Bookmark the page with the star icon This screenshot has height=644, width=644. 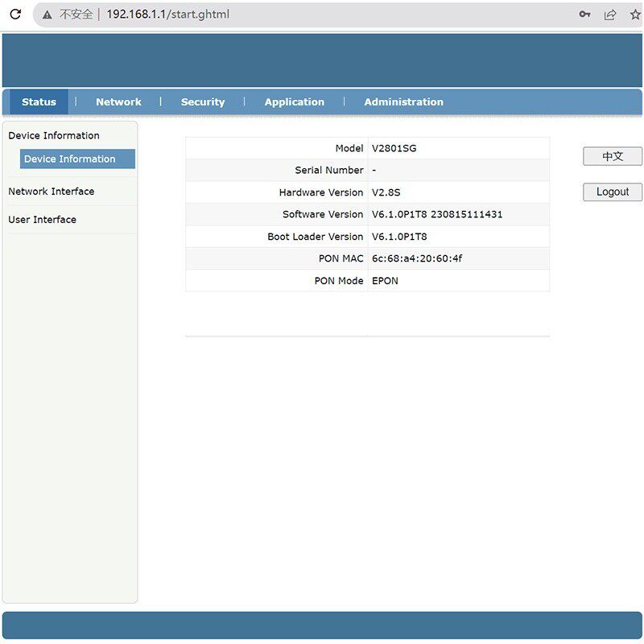pos(634,14)
